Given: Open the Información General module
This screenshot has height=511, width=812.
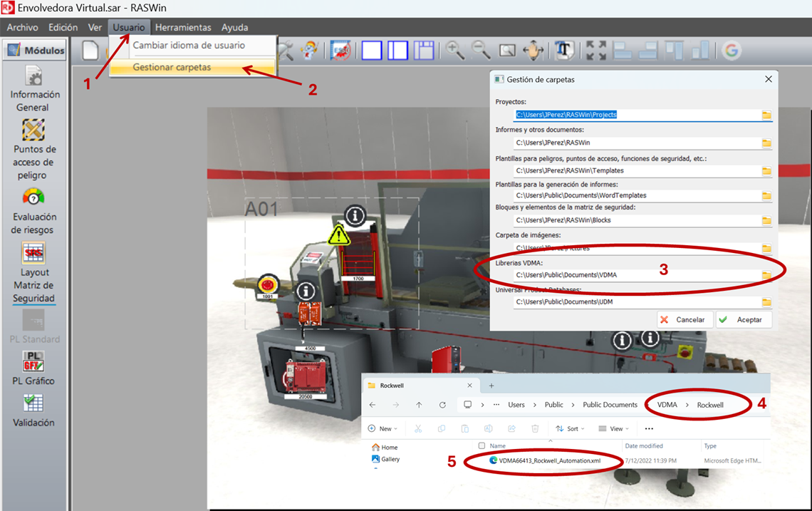Looking at the screenshot, I should (34, 88).
